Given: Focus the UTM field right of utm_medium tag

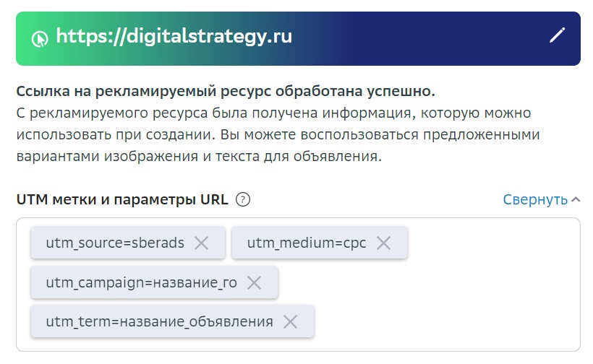Looking at the screenshot, I should (492, 243).
